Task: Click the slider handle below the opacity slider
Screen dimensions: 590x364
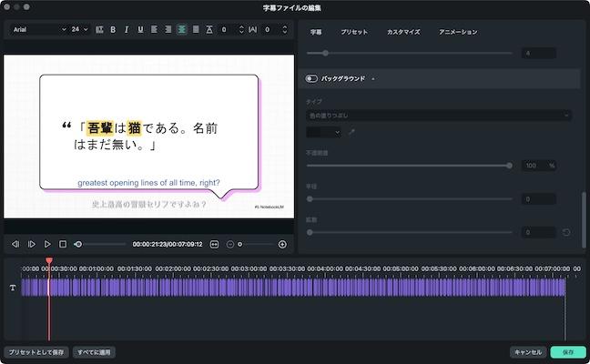Action: [310, 199]
